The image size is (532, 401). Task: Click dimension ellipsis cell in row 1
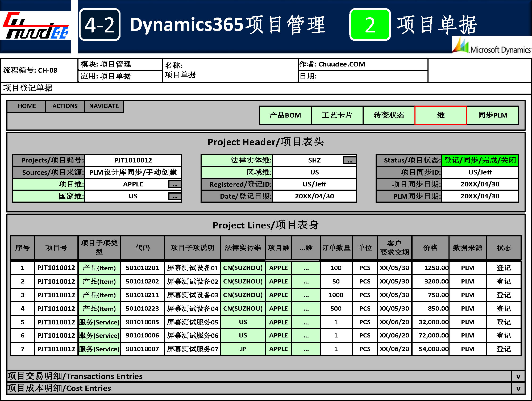point(306,268)
